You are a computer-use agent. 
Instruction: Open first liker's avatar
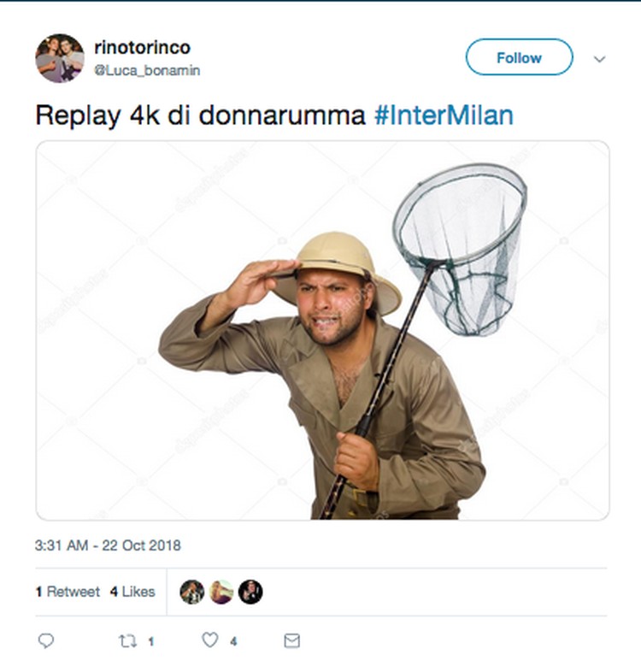(x=192, y=592)
